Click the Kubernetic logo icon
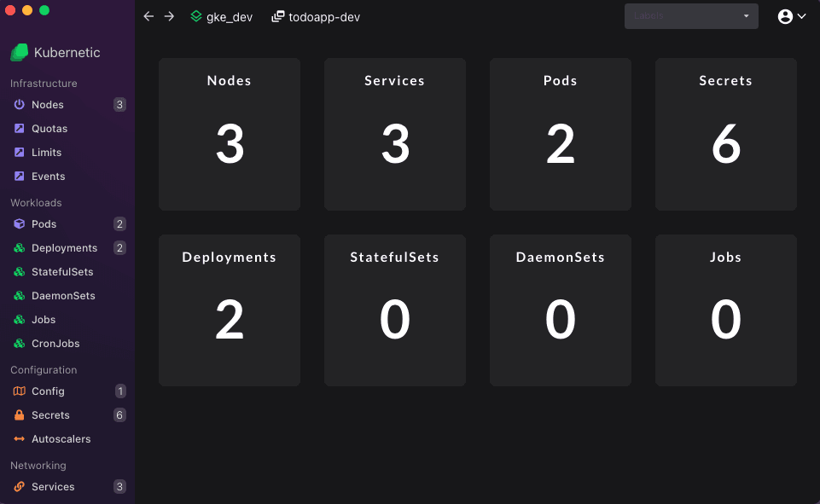 point(20,52)
